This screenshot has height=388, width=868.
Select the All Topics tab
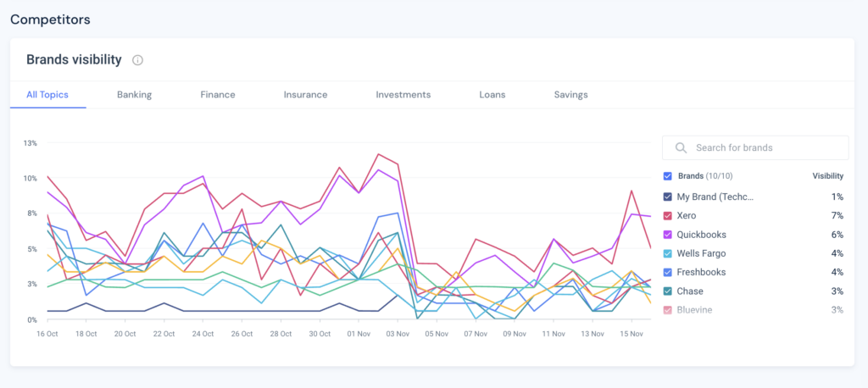[47, 95]
